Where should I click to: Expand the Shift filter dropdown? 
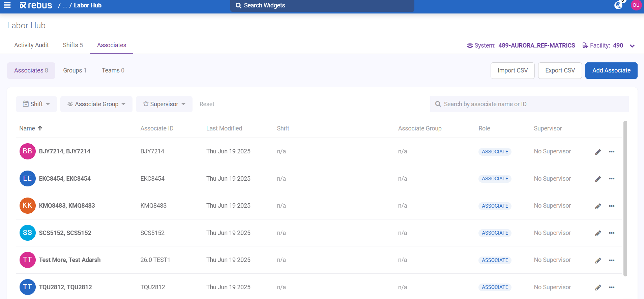point(36,104)
